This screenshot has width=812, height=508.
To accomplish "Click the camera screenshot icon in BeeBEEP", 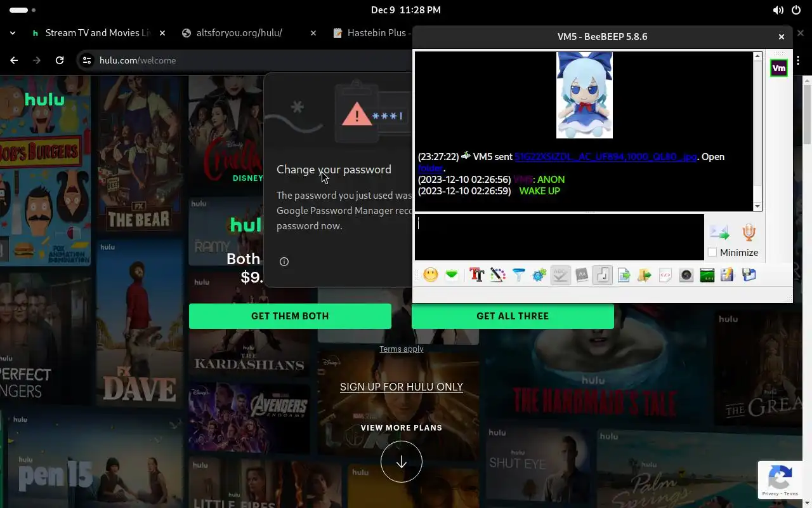I will point(686,275).
